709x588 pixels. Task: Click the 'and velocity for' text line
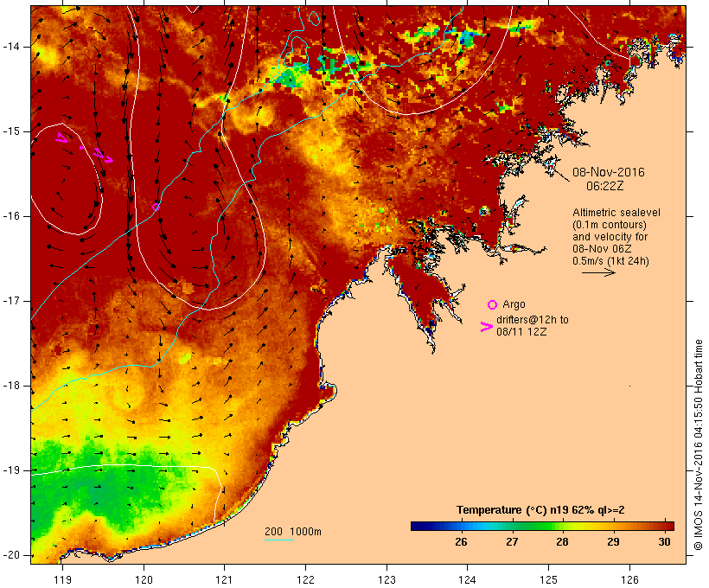tap(610, 237)
